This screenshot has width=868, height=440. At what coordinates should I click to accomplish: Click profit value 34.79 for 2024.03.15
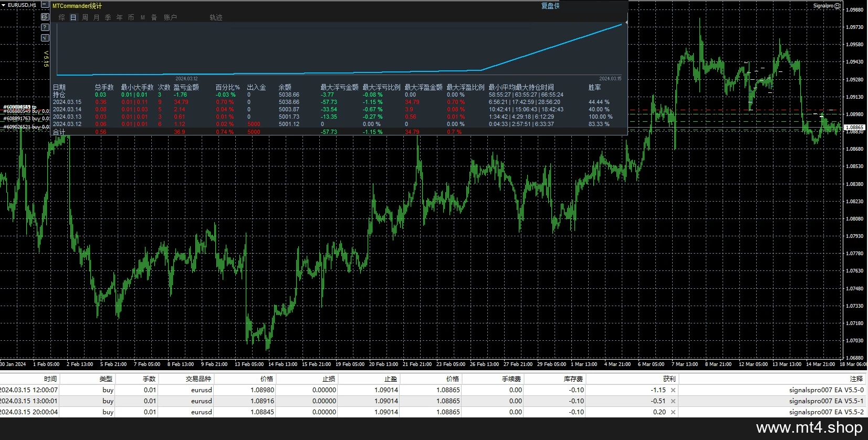click(x=181, y=102)
